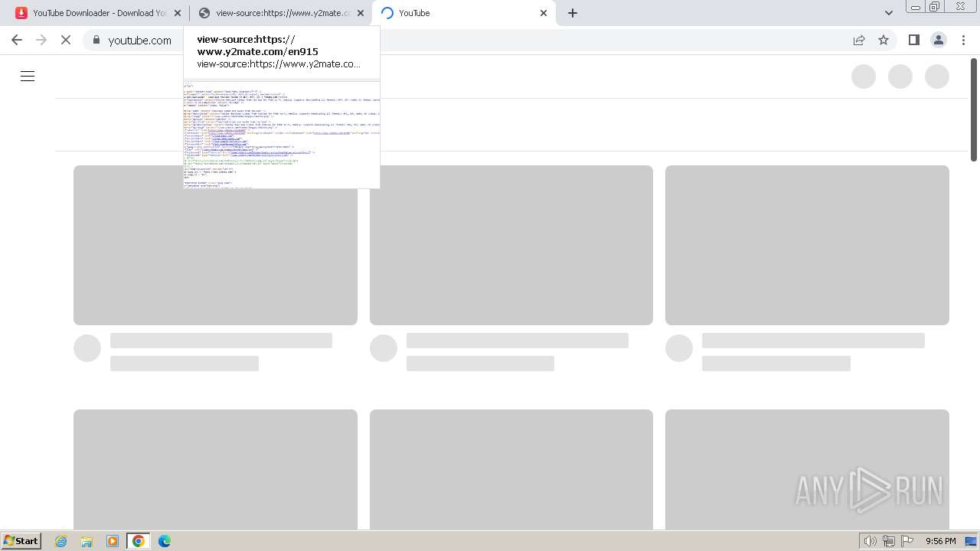This screenshot has width=980, height=551.
Task: Click the first loading video thumbnail in the top row
Action: (x=215, y=245)
